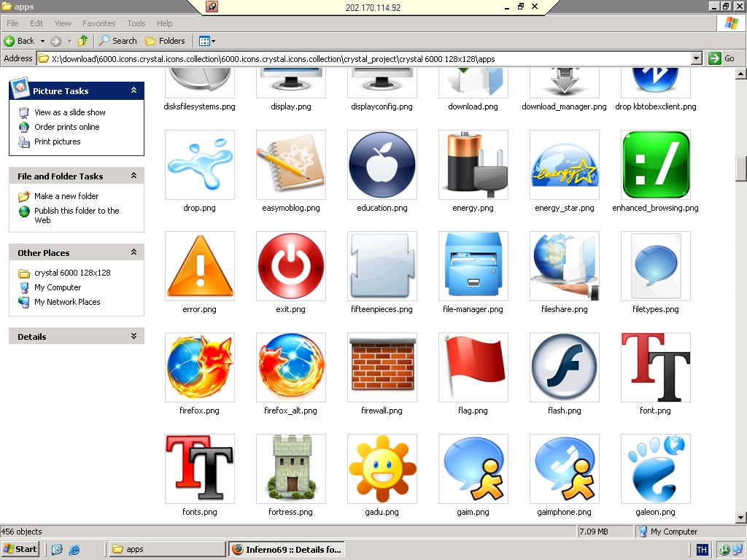Screen dimensions: 747x560
Task: Click the Back navigation button
Action: (19, 41)
